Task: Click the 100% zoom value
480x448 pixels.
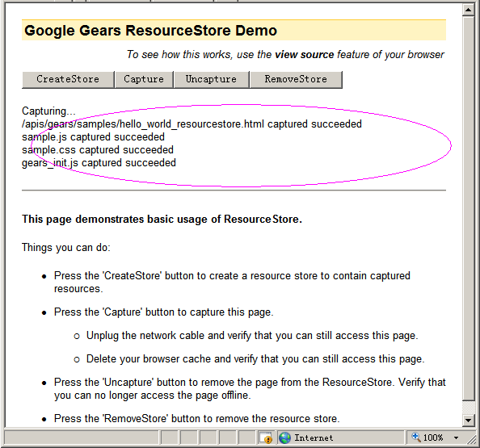Action: tap(433, 438)
